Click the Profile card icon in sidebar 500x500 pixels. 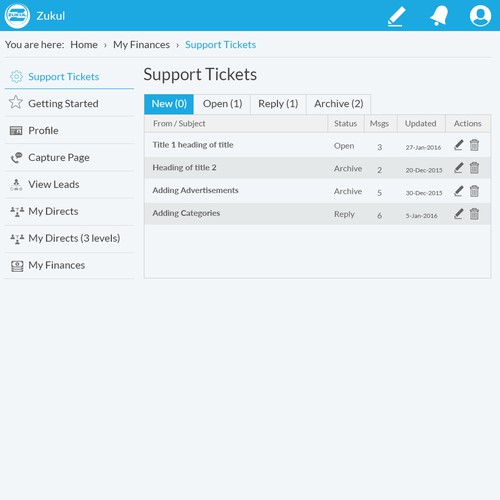point(16,131)
